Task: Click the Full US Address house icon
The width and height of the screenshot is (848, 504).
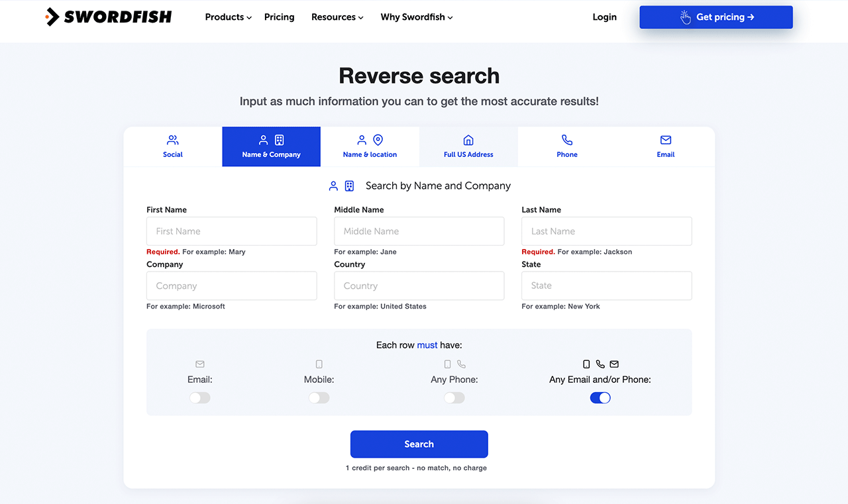Action: click(x=468, y=140)
